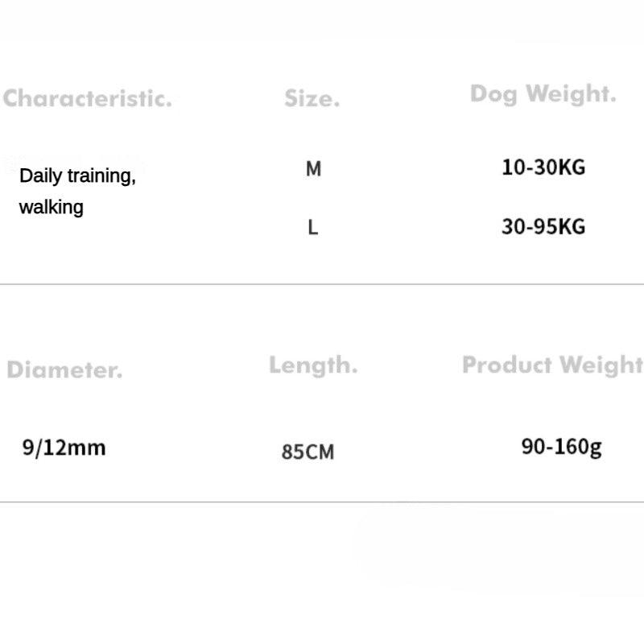Click the walking text
The image size is (644, 644).
(x=51, y=207)
